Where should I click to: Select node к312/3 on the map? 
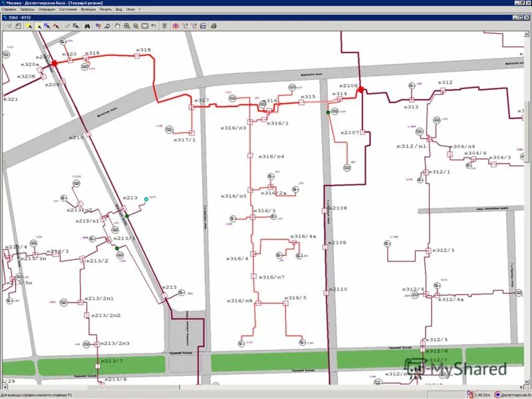(x=428, y=251)
